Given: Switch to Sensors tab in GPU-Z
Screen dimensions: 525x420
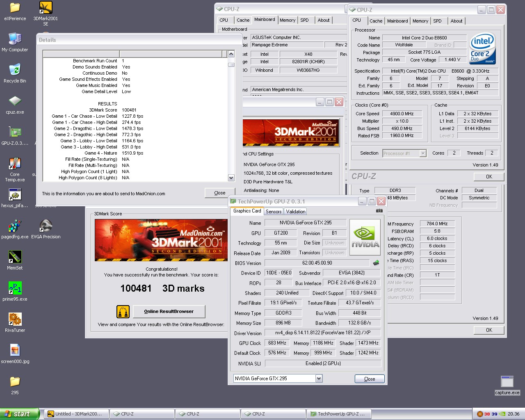Looking at the screenshot, I should tap(274, 212).
